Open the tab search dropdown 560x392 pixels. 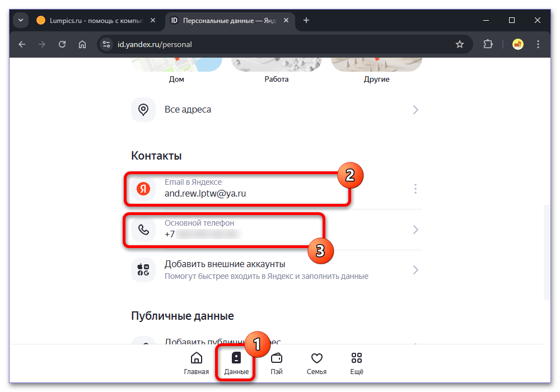(21, 20)
